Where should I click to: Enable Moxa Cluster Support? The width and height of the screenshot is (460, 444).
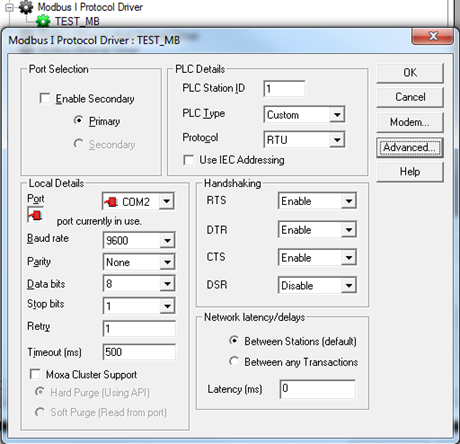tap(35, 374)
